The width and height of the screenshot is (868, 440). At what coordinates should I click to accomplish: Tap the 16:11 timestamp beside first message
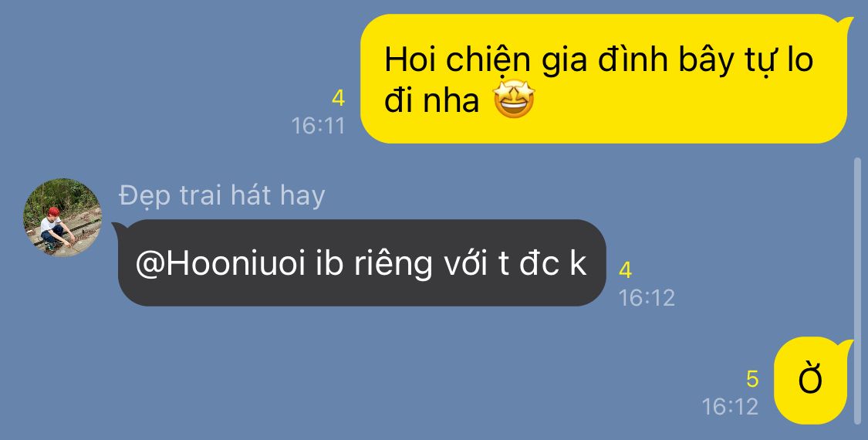point(319,126)
